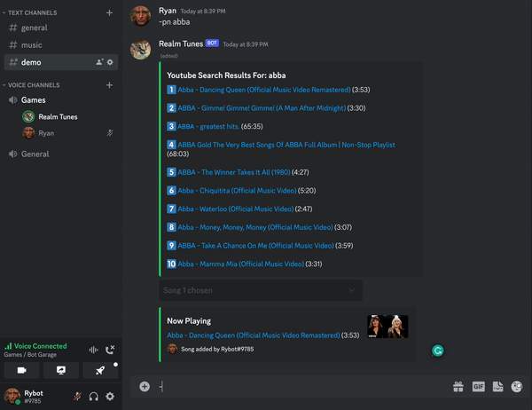Click the BOT tag badge
Viewport: 532px width, 410px height.
(212, 43)
